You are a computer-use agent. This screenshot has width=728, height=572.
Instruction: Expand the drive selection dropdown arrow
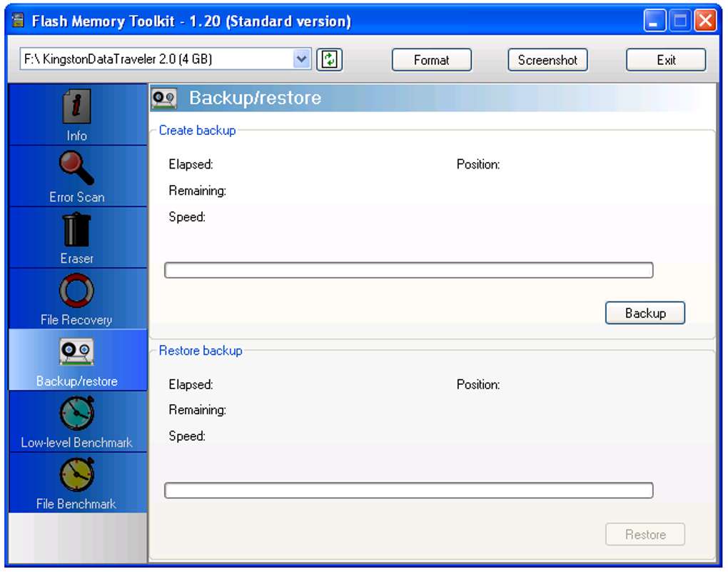tap(302, 59)
